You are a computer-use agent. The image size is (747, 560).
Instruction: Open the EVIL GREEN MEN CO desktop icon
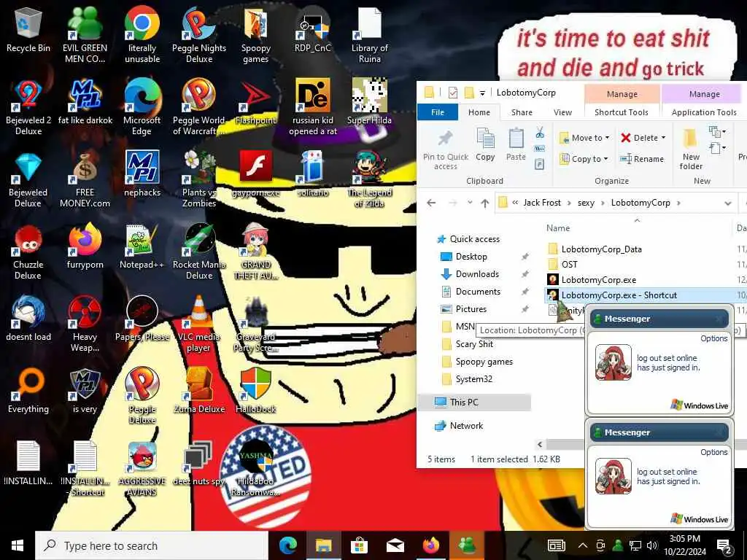tap(85, 36)
